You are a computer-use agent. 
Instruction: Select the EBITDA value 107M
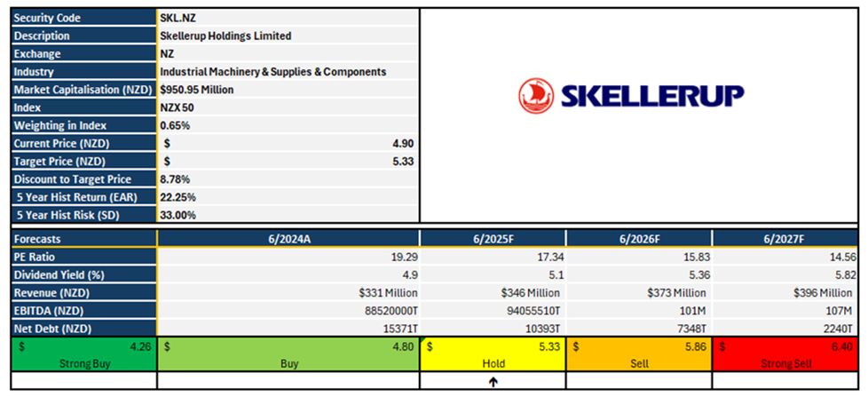coord(785,310)
